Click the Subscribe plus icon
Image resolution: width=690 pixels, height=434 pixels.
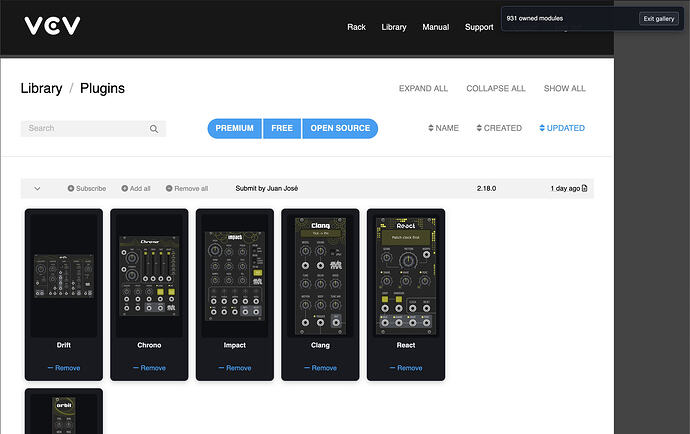click(x=70, y=188)
